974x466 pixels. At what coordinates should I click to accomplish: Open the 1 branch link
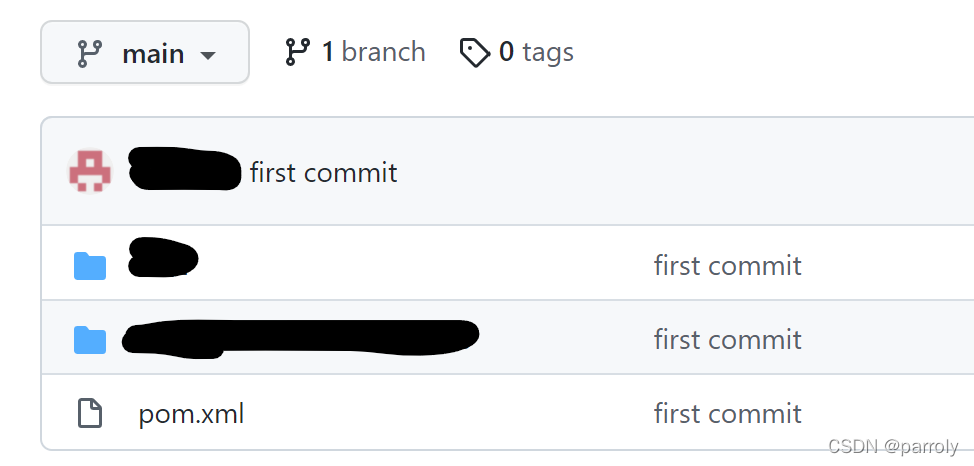[x=355, y=52]
